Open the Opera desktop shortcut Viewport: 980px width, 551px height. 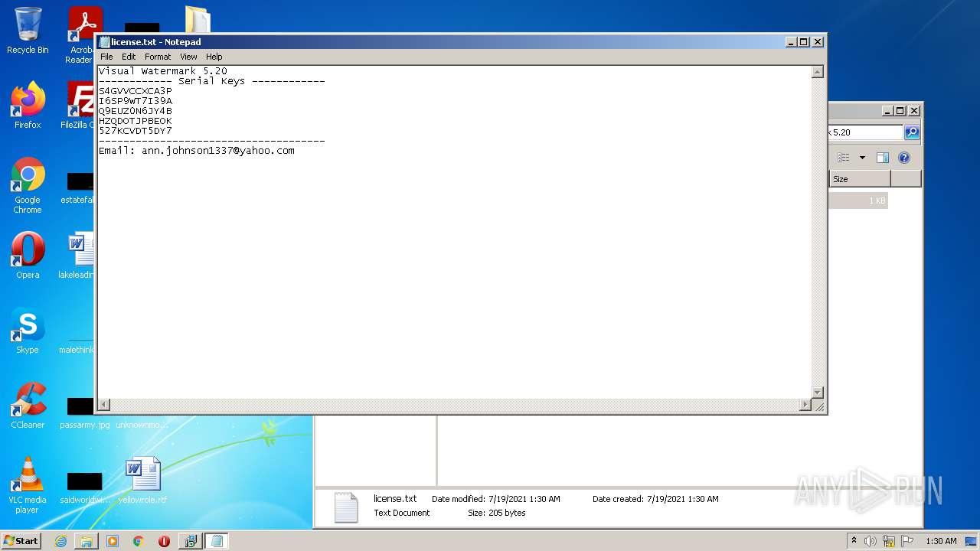28,256
